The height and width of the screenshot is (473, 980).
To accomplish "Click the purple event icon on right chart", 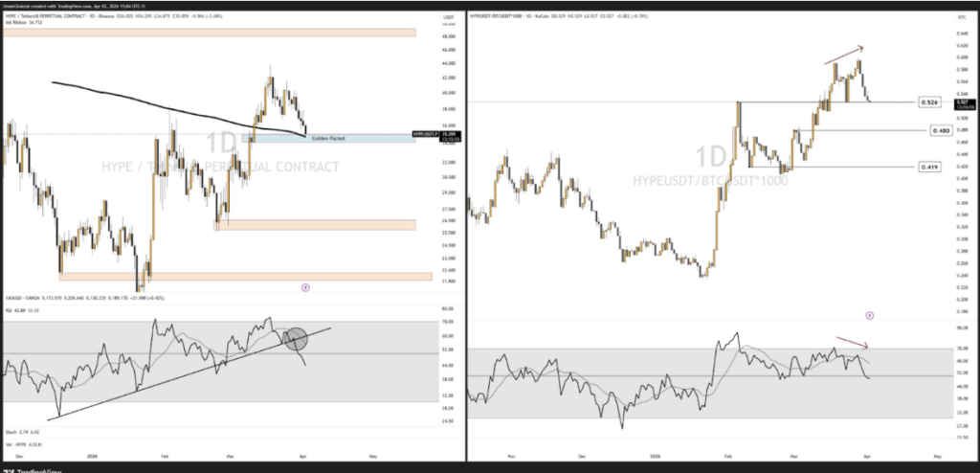I will 869,314.
